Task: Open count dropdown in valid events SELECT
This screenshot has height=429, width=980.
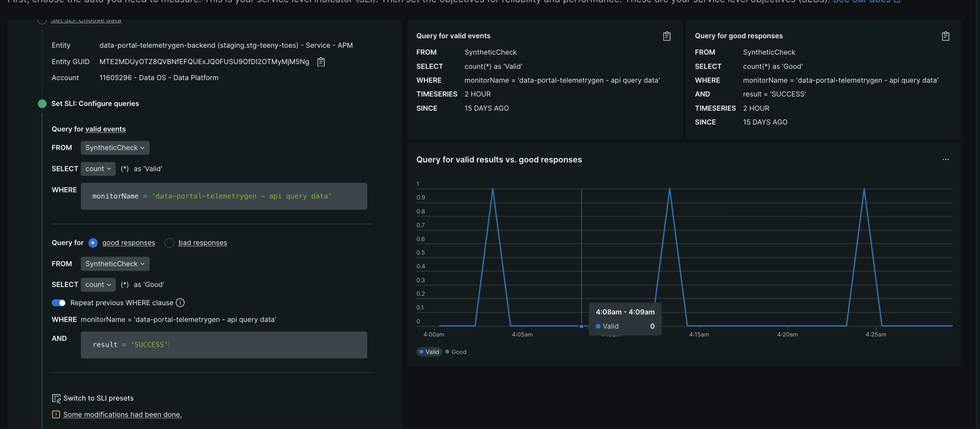Action: coord(98,169)
